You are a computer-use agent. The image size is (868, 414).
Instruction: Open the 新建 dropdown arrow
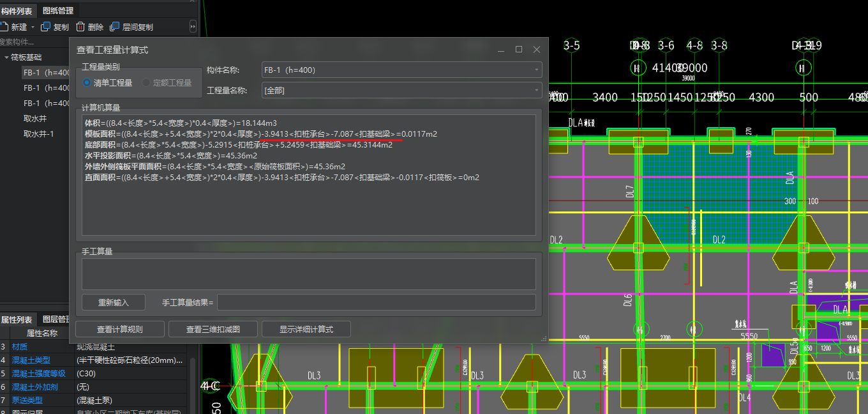point(33,27)
